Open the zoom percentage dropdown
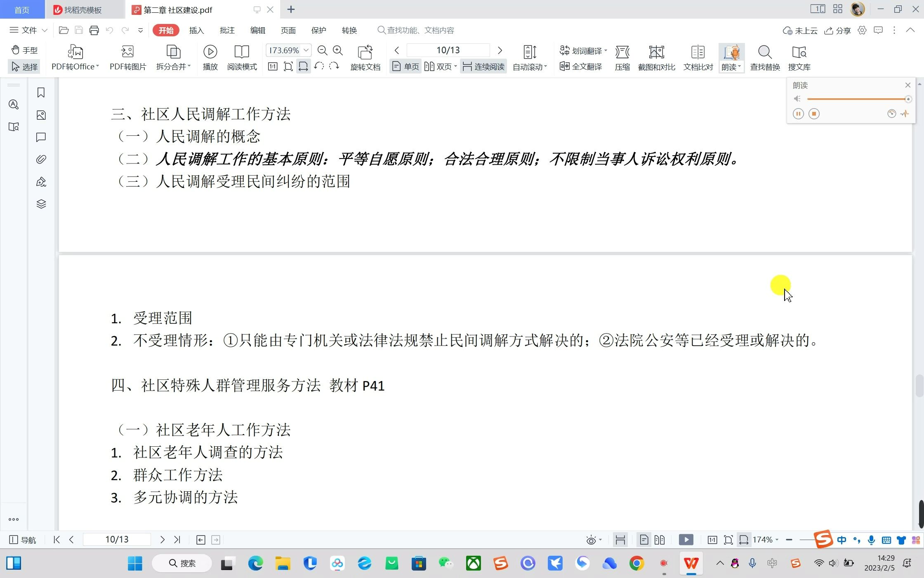This screenshot has width=924, height=578. [306, 50]
